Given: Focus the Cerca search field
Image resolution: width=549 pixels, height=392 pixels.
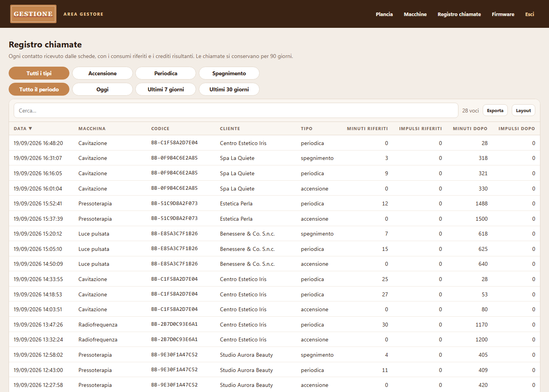Looking at the screenshot, I should [236, 111].
